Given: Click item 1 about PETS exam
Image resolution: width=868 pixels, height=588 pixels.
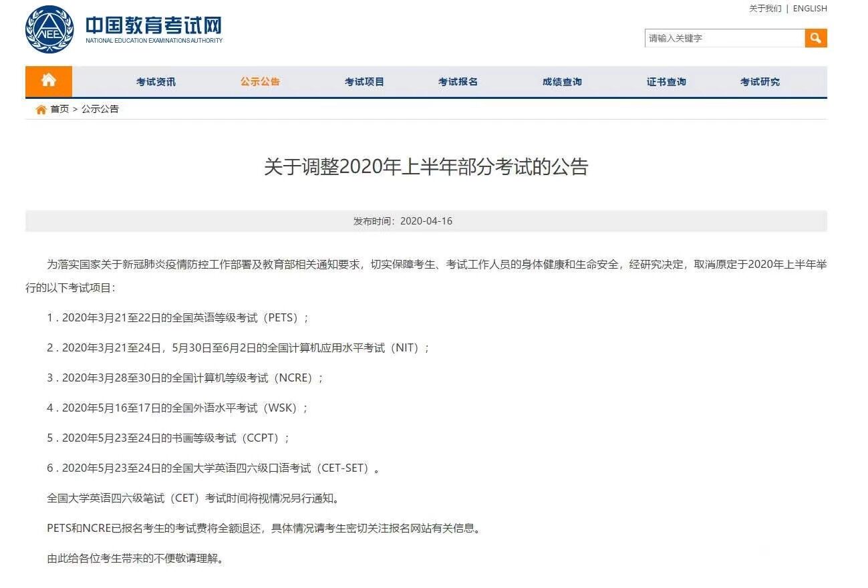Looking at the screenshot, I should [178, 318].
